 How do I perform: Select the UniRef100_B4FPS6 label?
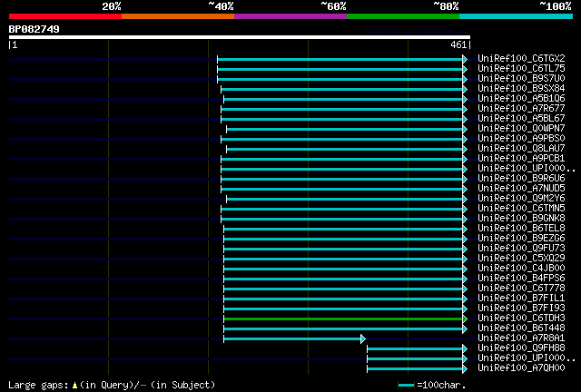point(521,279)
